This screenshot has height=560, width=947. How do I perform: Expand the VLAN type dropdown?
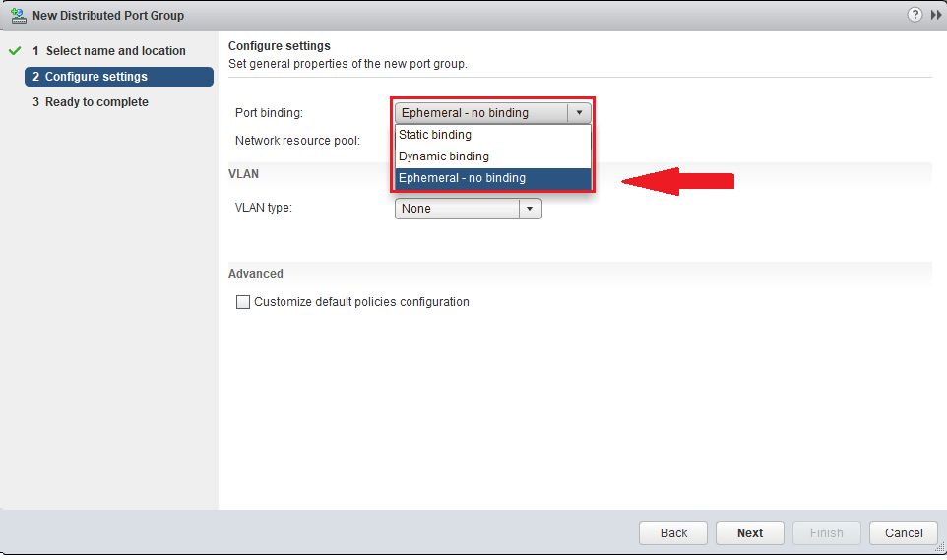(530, 209)
